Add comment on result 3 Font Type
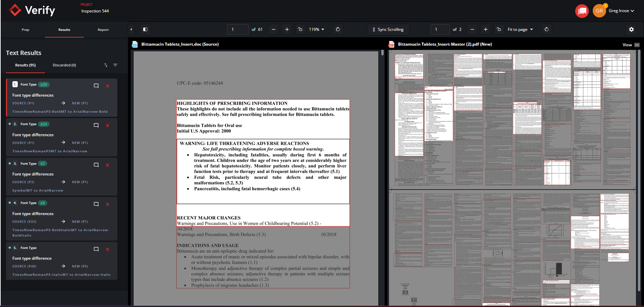Screen dimensions: 644x307 point(96,165)
